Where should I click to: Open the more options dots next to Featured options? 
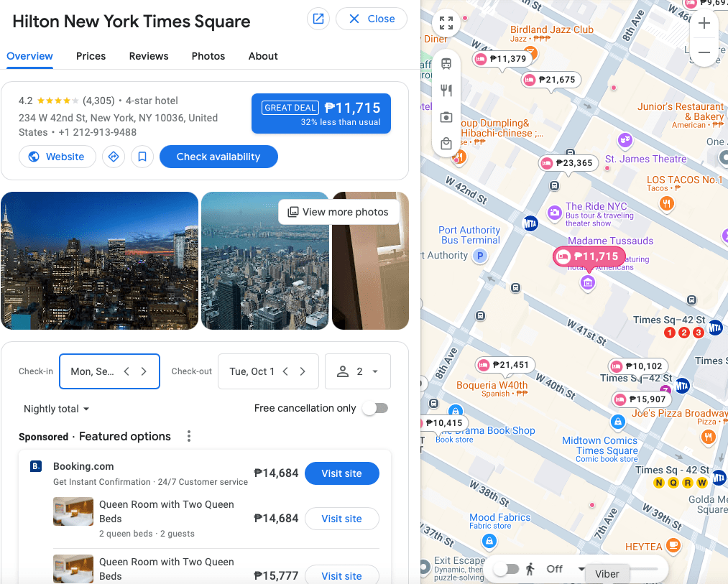tap(188, 436)
